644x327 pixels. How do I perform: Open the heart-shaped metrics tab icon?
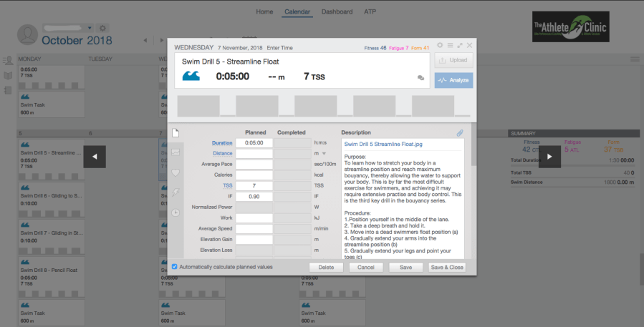[x=176, y=172]
